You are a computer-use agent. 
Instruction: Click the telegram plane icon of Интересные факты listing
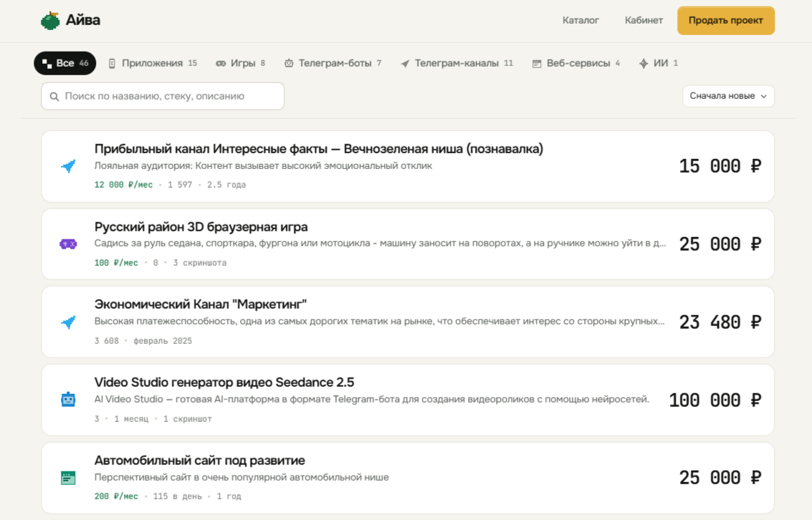point(68,166)
